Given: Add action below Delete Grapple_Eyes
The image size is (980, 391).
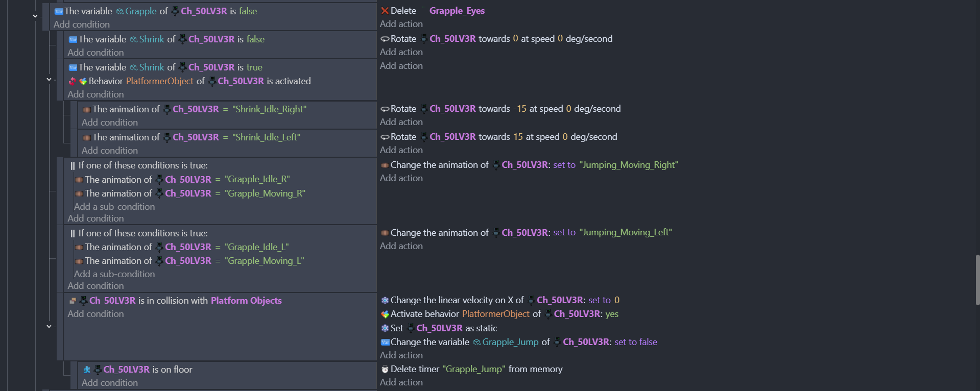Looking at the screenshot, I should [x=401, y=24].
